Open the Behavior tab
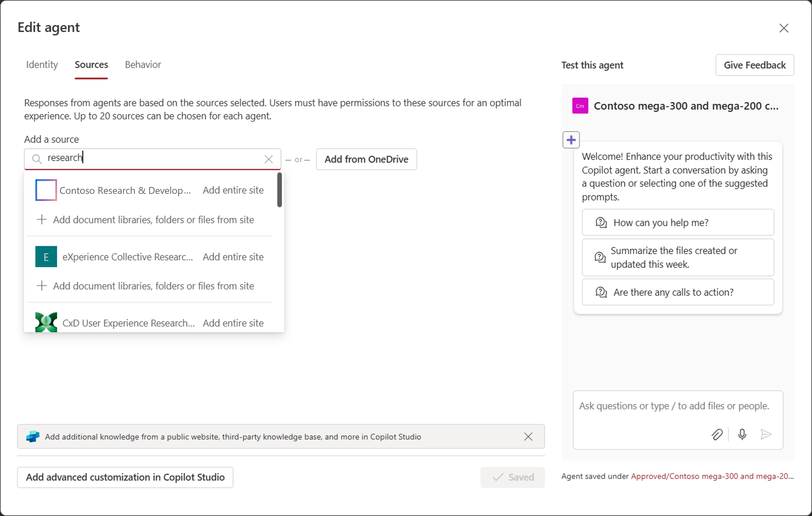 143,65
